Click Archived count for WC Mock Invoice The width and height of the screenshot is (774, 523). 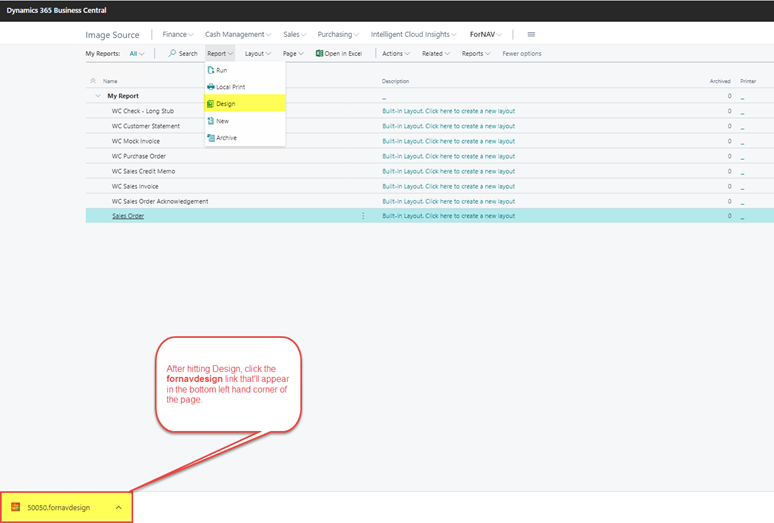pos(729,141)
